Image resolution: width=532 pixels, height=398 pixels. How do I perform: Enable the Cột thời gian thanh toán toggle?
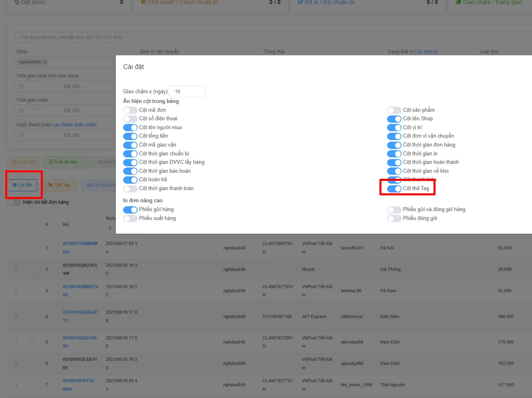pos(130,189)
